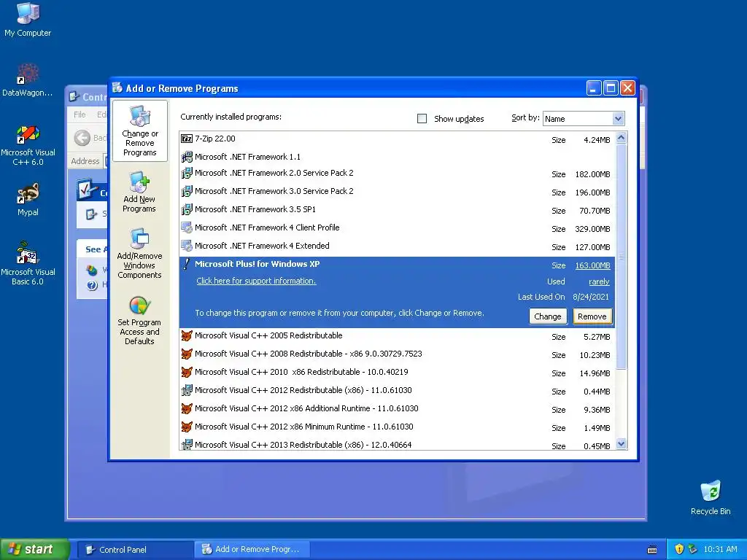Click the Visual C++ 2005 Redistributable icon
Screen dimensions: 747x560
[x=187, y=335]
